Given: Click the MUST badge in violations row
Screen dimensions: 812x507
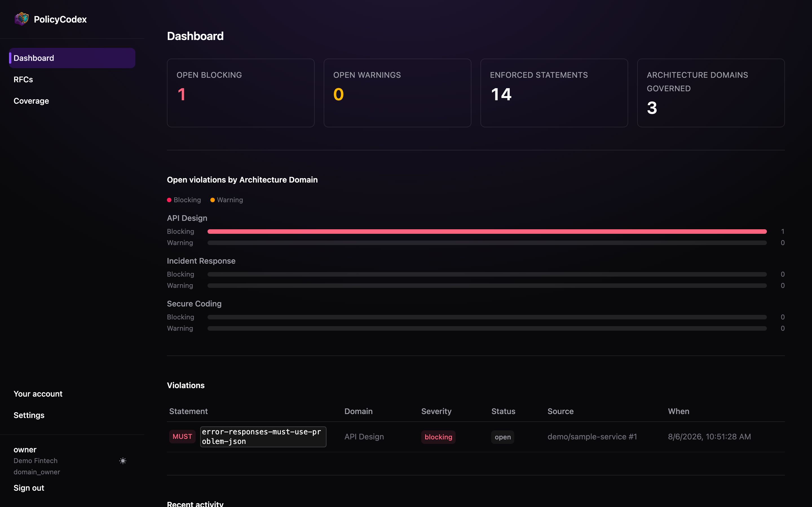Looking at the screenshot, I should 182,437.
